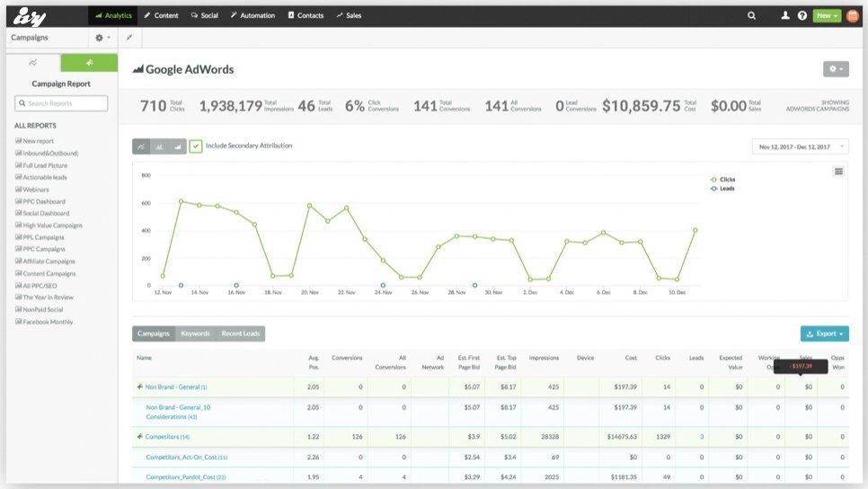
Task: Switch chart to area view icon
Action: click(178, 147)
